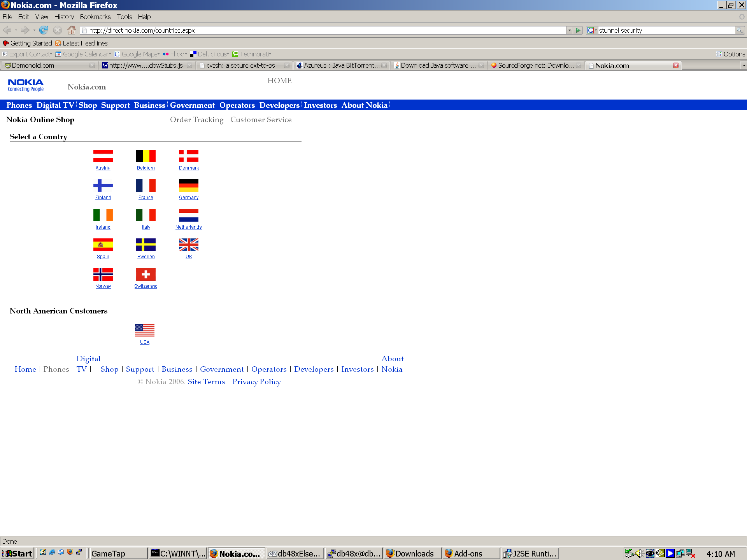
Task: Switch to the SourceForge.net tab
Action: [x=536, y=65]
